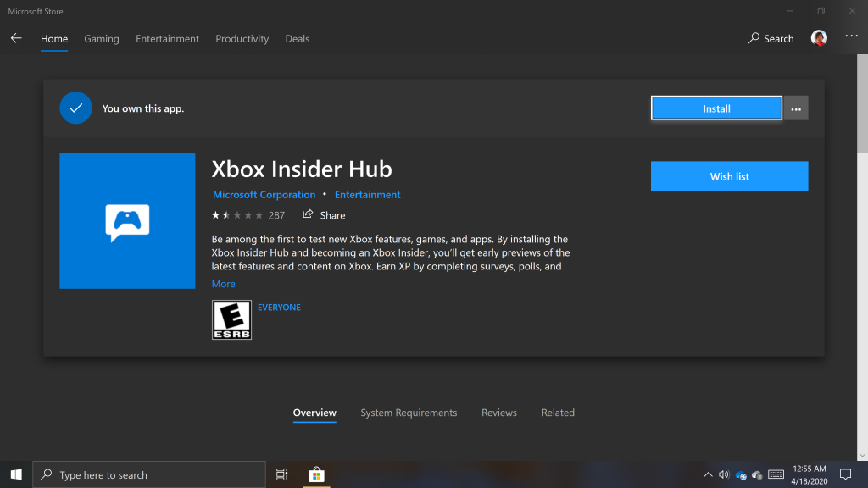868x488 pixels.
Task: Open Microsoft Corporation publisher link
Action: tap(264, 195)
